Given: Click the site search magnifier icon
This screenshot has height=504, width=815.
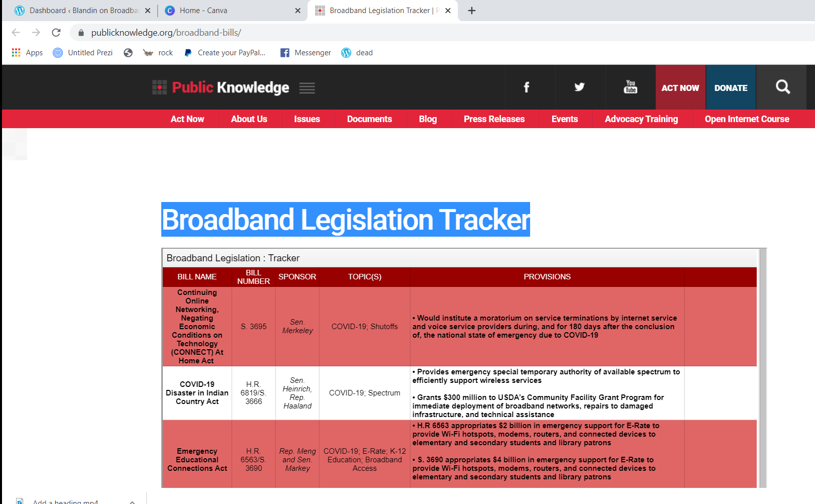Looking at the screenshot, I should pyautogui.click(x=782, y=87).
